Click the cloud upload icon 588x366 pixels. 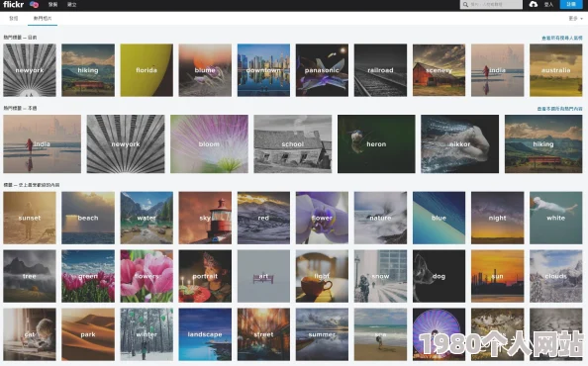[x=534, y=5]
